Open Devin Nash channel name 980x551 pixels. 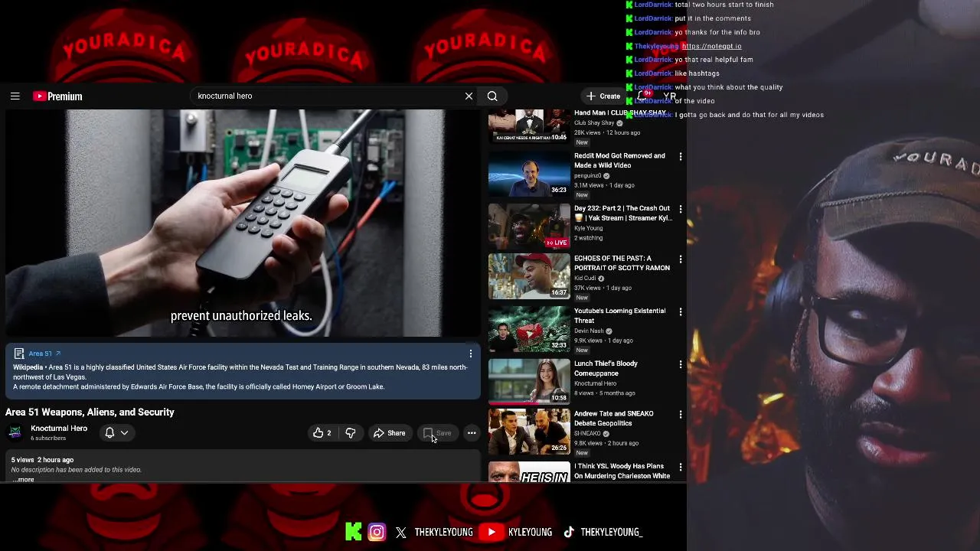click(589, 331)
